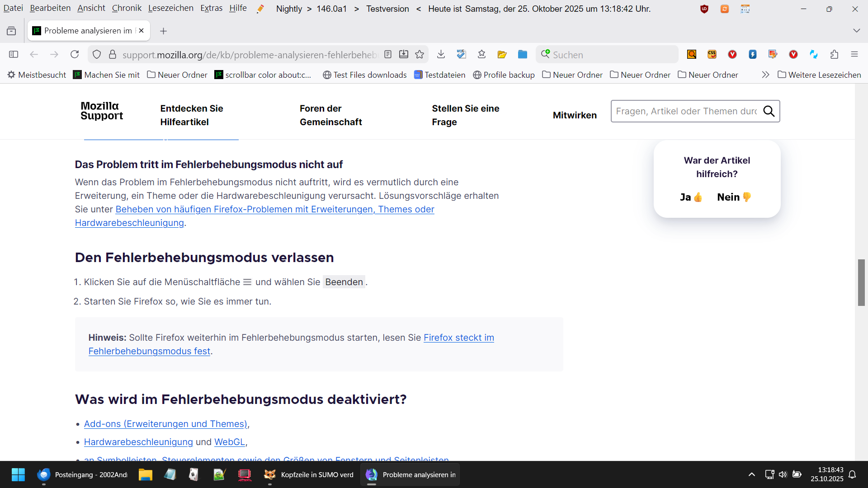Open the Lesezeichen menu

coord(170,8)
